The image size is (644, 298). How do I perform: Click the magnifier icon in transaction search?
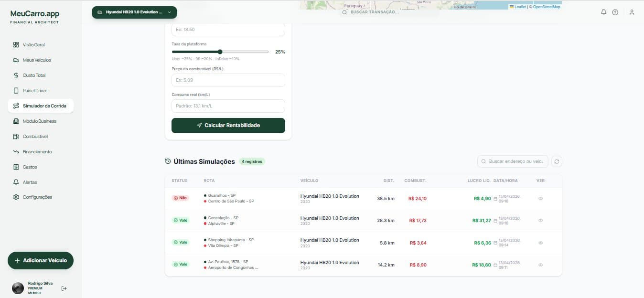pyautogui.click(x=344, y=12)
